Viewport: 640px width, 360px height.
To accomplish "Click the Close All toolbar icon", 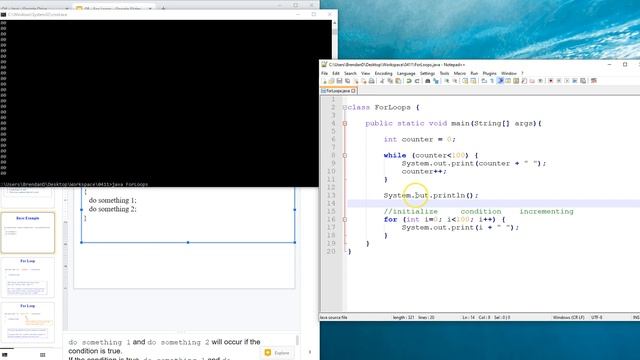I will coord(364,81).
